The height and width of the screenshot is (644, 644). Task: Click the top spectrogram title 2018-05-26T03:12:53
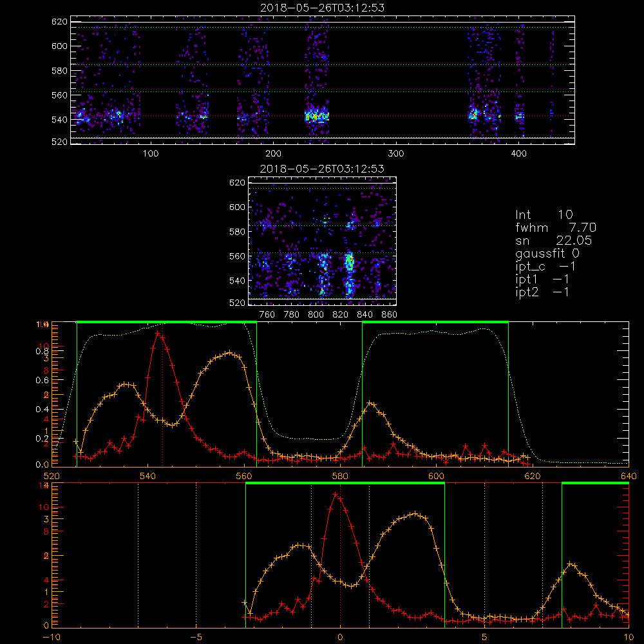point(323,8)
